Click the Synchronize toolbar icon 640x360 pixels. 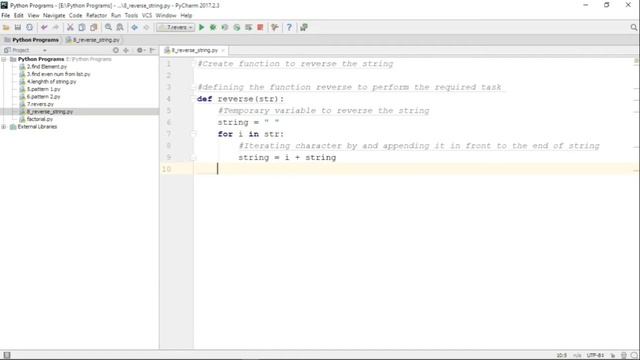pos(29,27)
